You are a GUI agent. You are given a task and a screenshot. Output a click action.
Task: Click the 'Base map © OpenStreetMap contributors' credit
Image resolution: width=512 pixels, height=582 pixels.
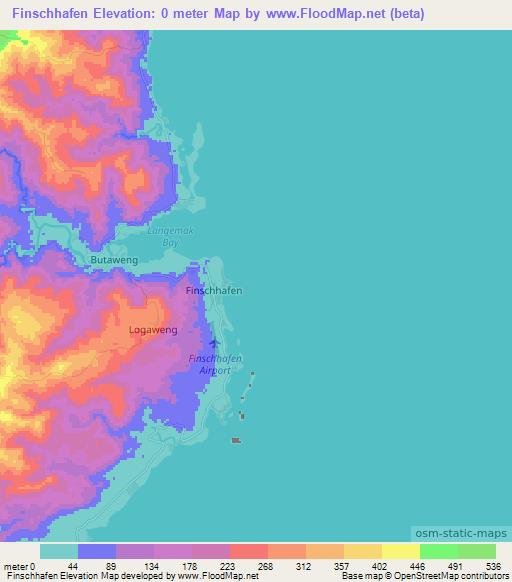[x=425, y=576]
